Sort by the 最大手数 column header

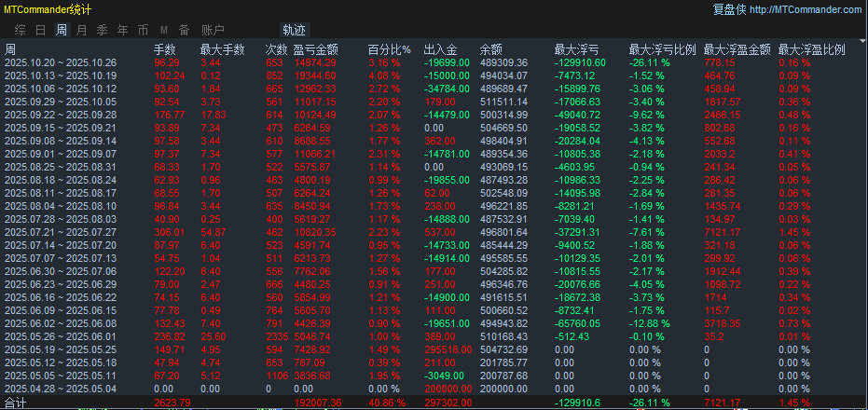tap(223, 49)
